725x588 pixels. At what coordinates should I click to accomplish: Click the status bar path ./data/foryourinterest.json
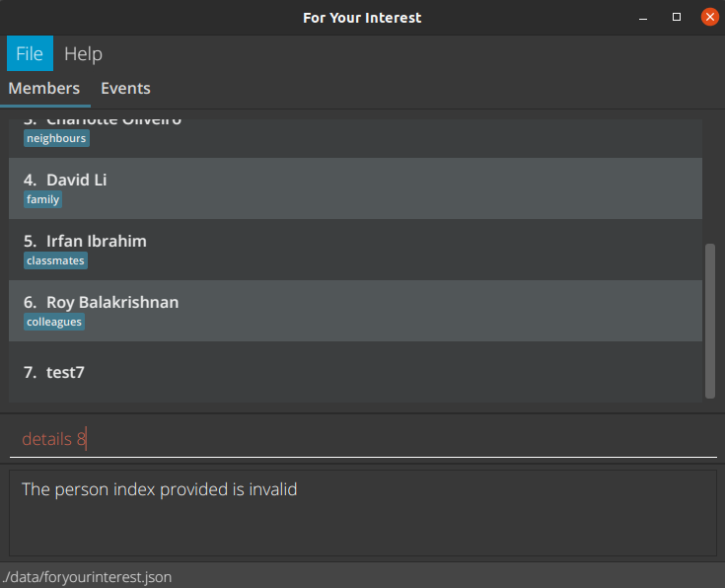pos(87,577)
